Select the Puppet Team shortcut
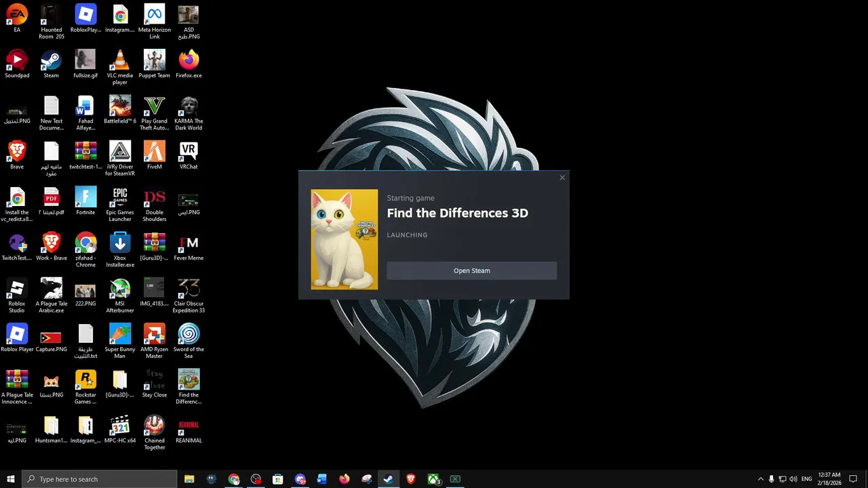The width and height of the screenshot is (868, 488). (155, 64)
